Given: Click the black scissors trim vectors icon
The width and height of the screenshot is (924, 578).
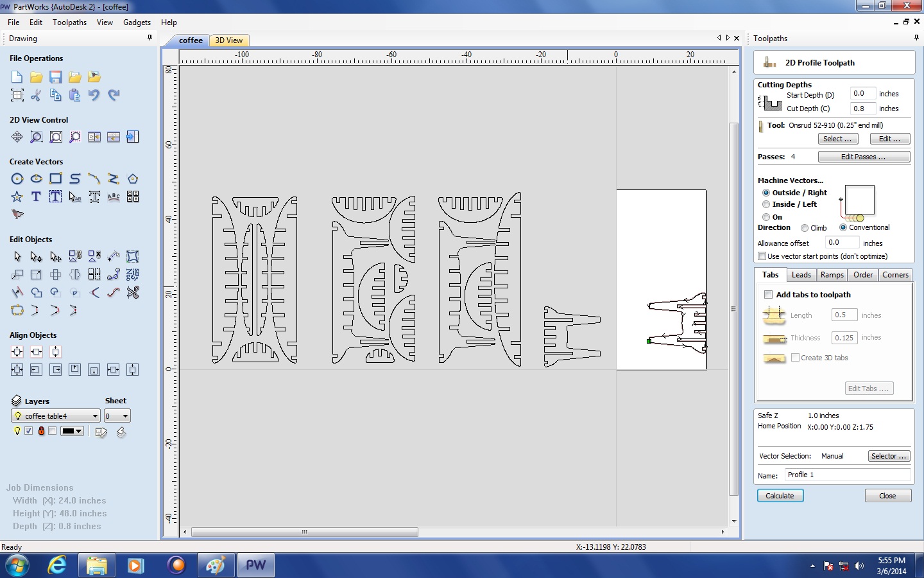Looking at the screenshot, I should click(x=133, y=292).
